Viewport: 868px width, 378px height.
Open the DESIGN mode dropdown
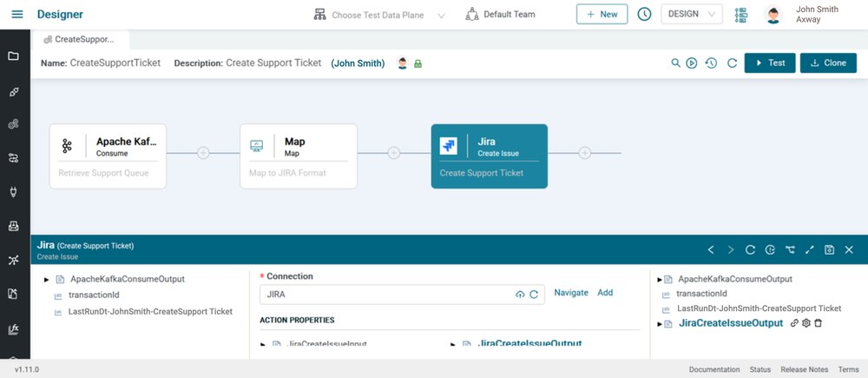click(692, 15)
